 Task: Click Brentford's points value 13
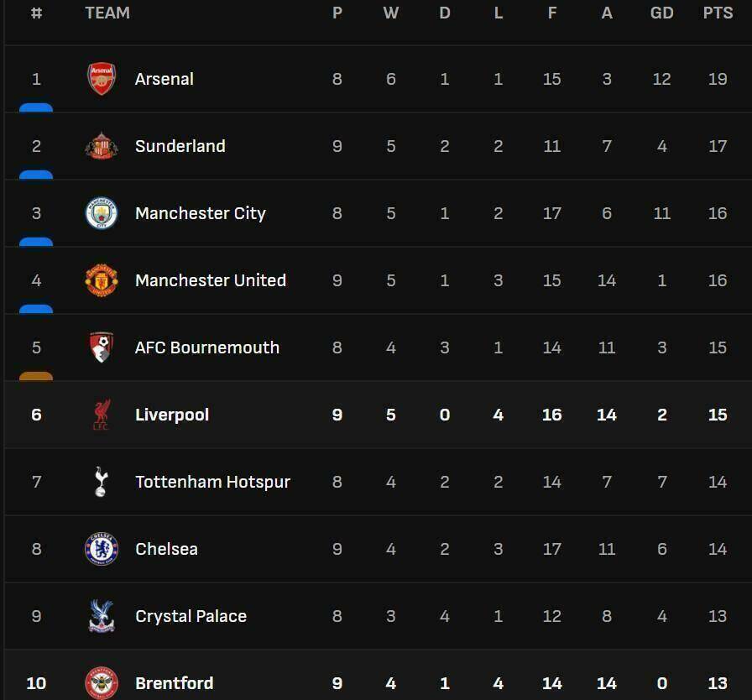coord(718,683)
